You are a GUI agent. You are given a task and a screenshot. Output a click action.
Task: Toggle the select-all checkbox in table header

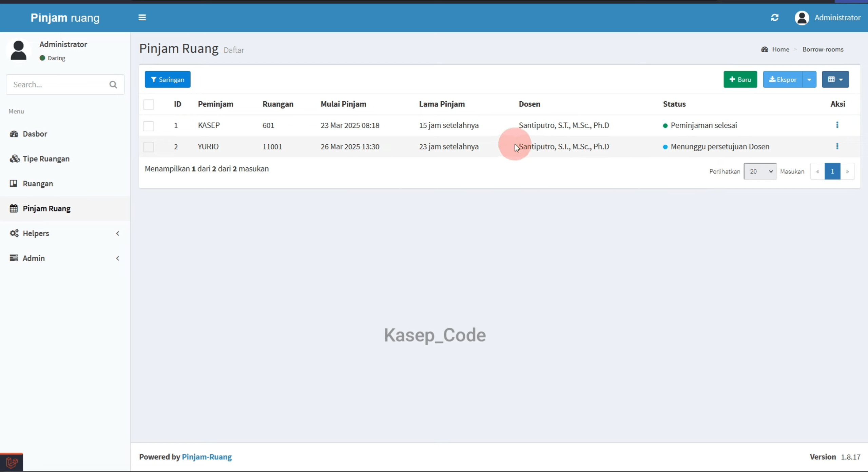[x=149, y=104]
